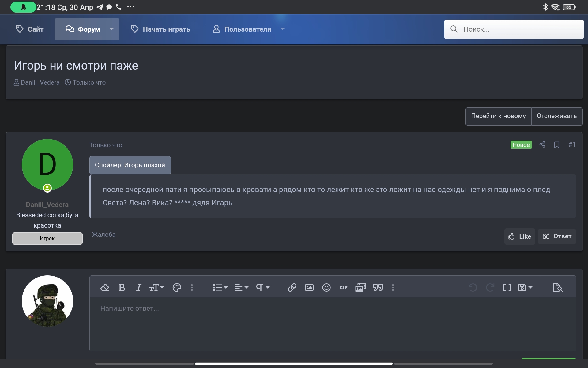Insert image using picture icon
Screen dimensions: 588x368
[309, 288]
